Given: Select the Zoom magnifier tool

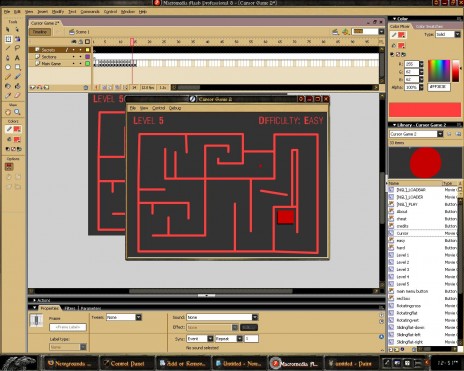Looking at the screenshot, I should 17,112.
